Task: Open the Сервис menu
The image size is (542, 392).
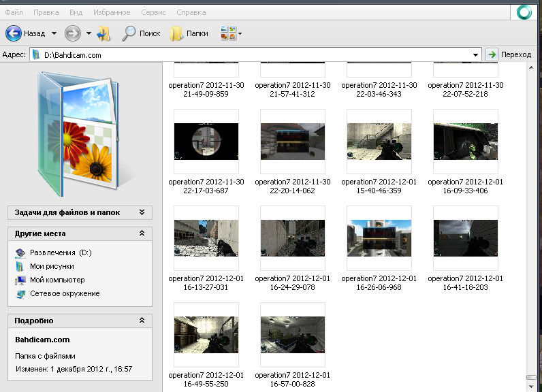Action: pyautogui.click(x=153, y=12)
